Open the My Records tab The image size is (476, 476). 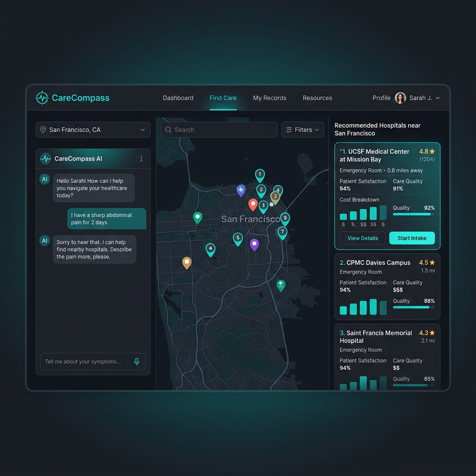click(270, 98)
